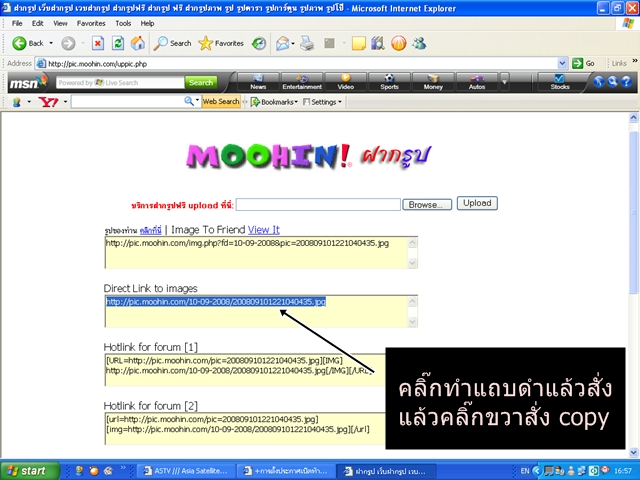Open MSN Money toolbar button
Viewport: 640px width, 480px height.
point(433,82)
